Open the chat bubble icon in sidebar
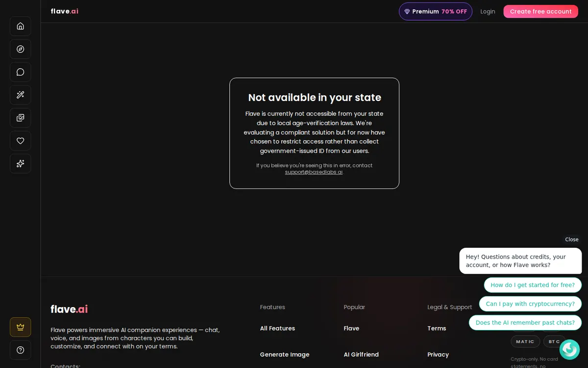Screen dimensions: 588x368 (x=20, y=72)
